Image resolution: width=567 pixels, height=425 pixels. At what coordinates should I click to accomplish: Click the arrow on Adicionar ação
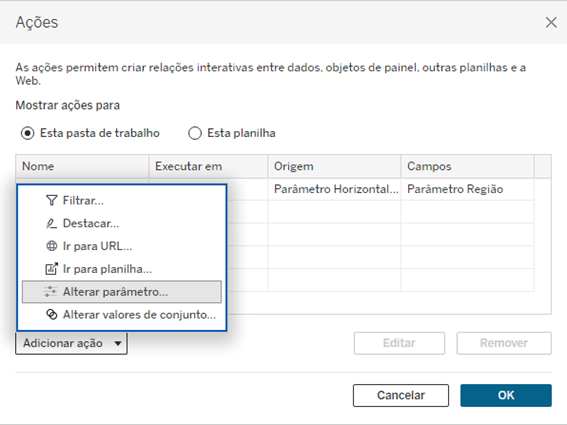click(x=118, y=343)
